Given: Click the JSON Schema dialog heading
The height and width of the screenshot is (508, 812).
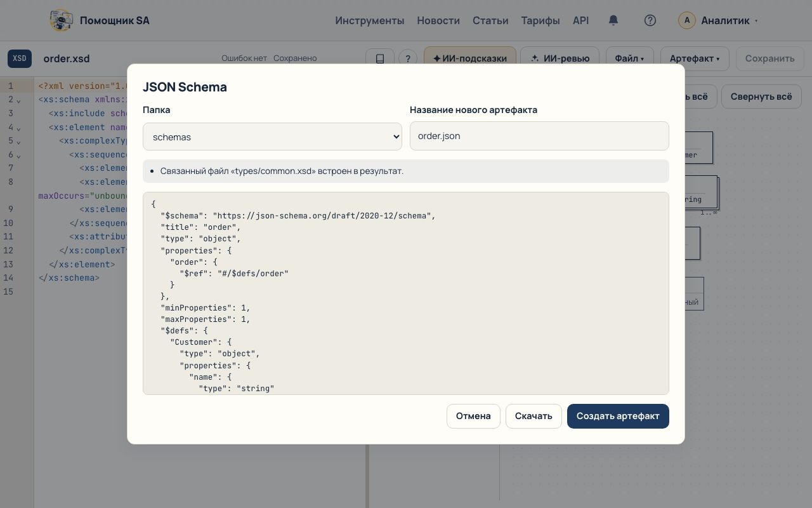Looking at the screenshot, I should pyautogui.click(x=185, y=87).
